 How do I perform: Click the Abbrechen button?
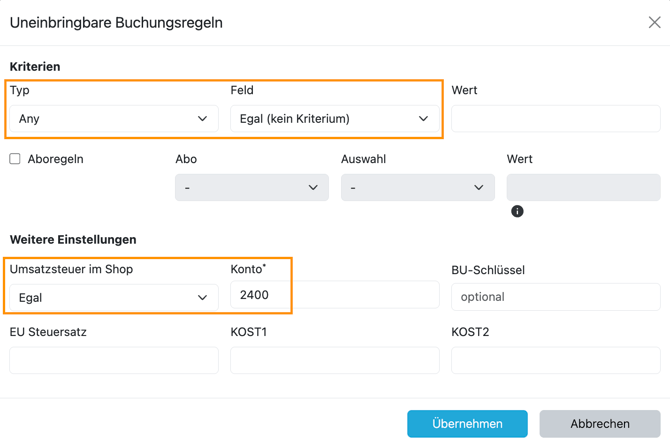600,424
